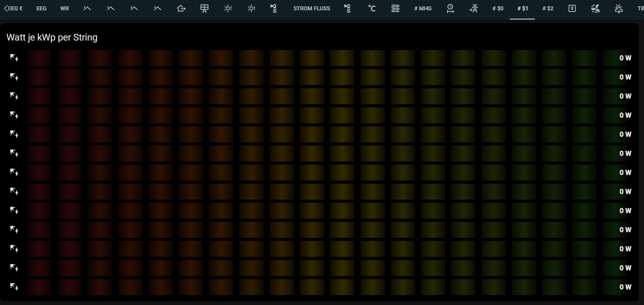Open the °C temperature tab

372,8
